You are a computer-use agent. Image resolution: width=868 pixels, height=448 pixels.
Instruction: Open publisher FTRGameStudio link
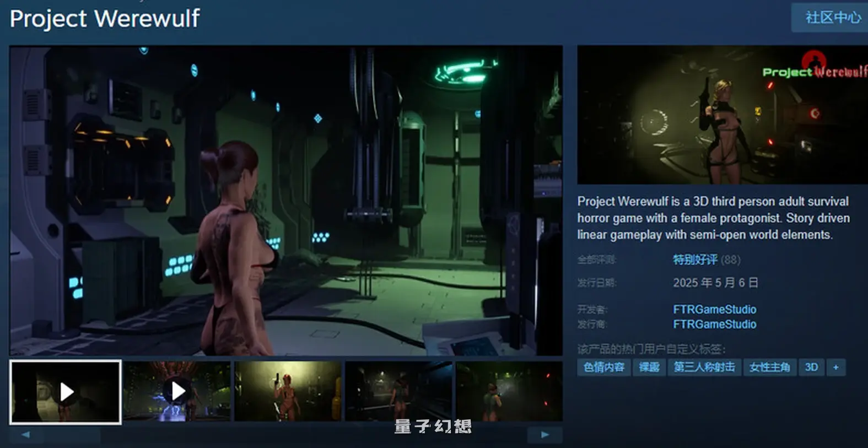(x=714, y=325)
